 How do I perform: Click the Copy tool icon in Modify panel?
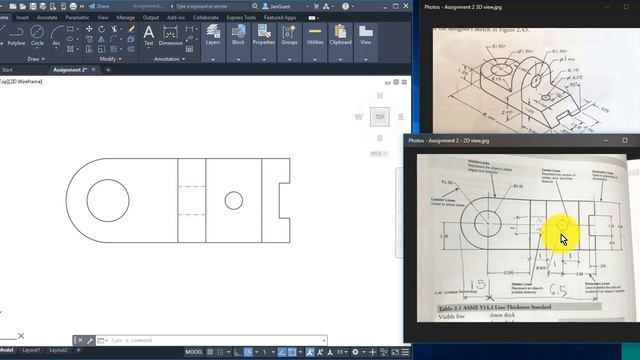click(x=89, y=39)
